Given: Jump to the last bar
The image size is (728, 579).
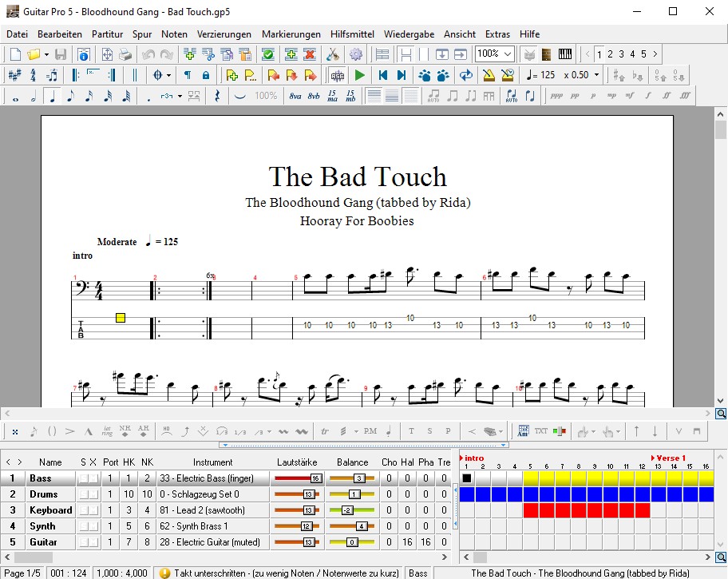Looking at the screenshot, I should (402, 75).
